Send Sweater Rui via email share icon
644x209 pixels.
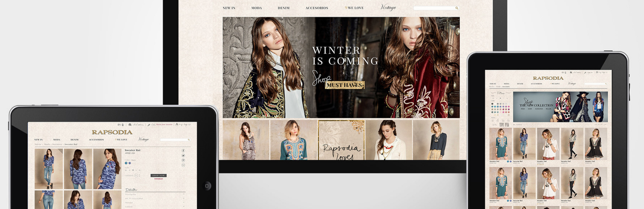(x=183, y=165)
